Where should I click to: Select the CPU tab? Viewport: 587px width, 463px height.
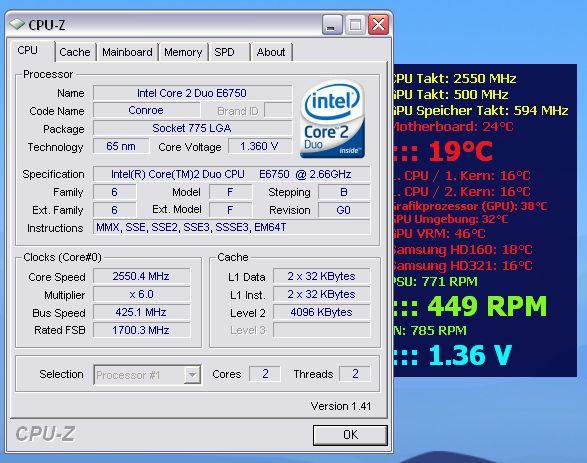(32, 51)
